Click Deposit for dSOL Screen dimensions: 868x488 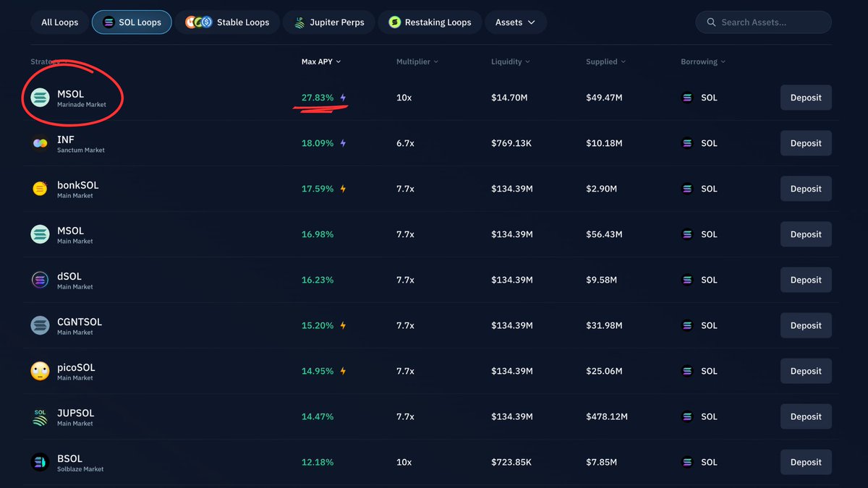tap(806, 280)
